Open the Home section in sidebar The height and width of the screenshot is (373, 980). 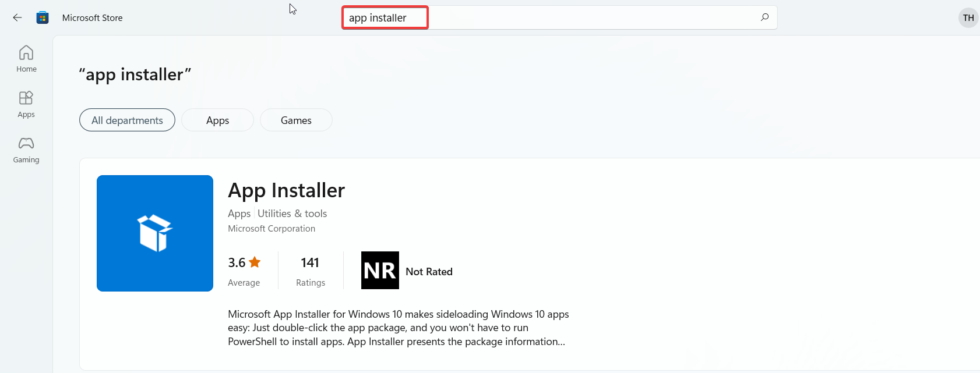pos(26,59)
